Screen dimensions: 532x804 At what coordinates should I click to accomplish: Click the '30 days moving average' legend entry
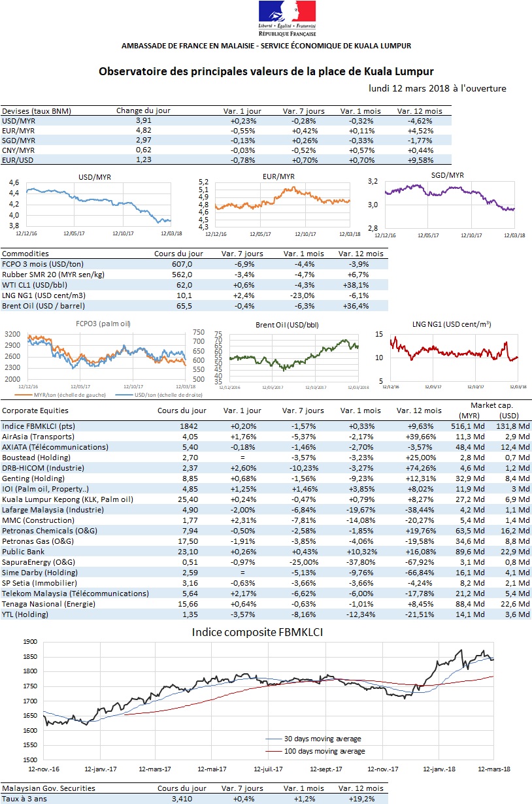tap(314, 739)
